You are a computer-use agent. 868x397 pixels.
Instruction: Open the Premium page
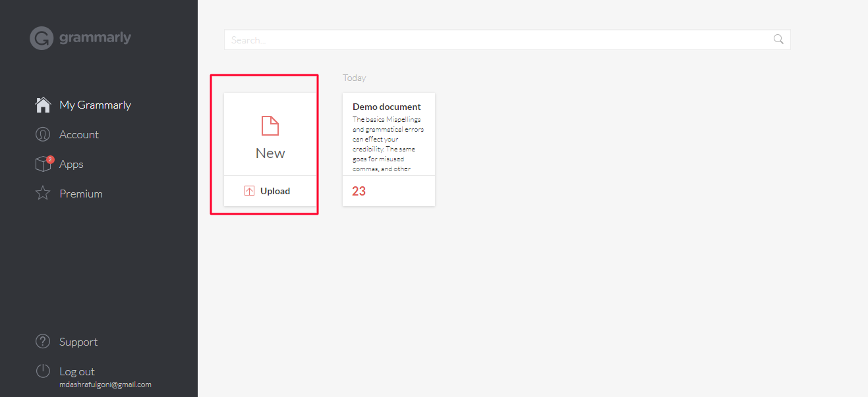[x=81, y=194]
